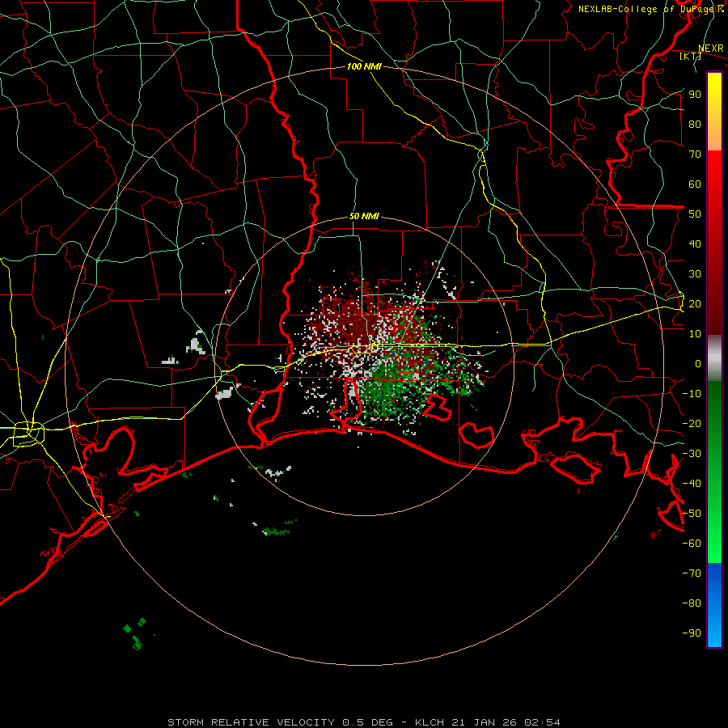
Task: Click the -80 scale label
Action: click(x=692, y=603)
